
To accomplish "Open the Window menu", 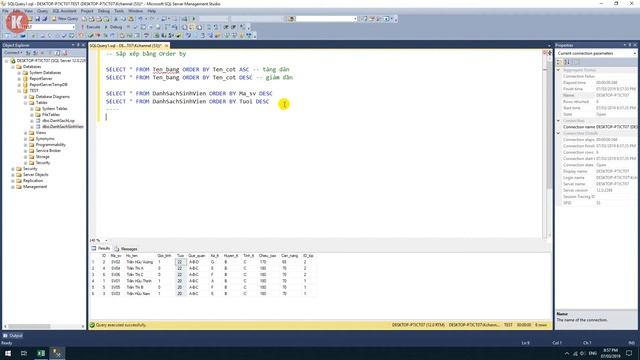I will coord(136,11).
